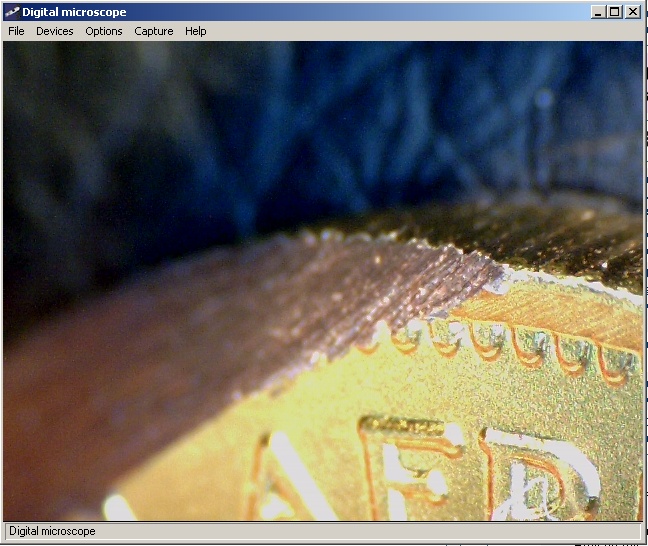Maximize the Digital microscope window
Image resolution: width=648 pixels, height=546 pixels.
pos(614,12)
